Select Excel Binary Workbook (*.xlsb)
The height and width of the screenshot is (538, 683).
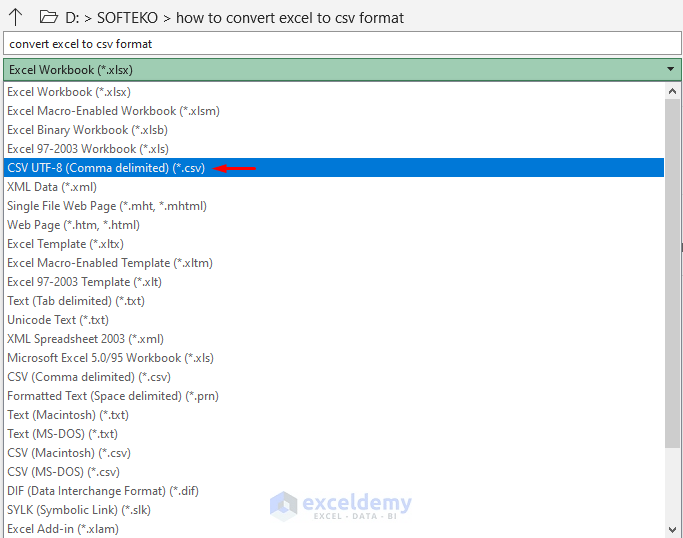(x=334, y=130)
